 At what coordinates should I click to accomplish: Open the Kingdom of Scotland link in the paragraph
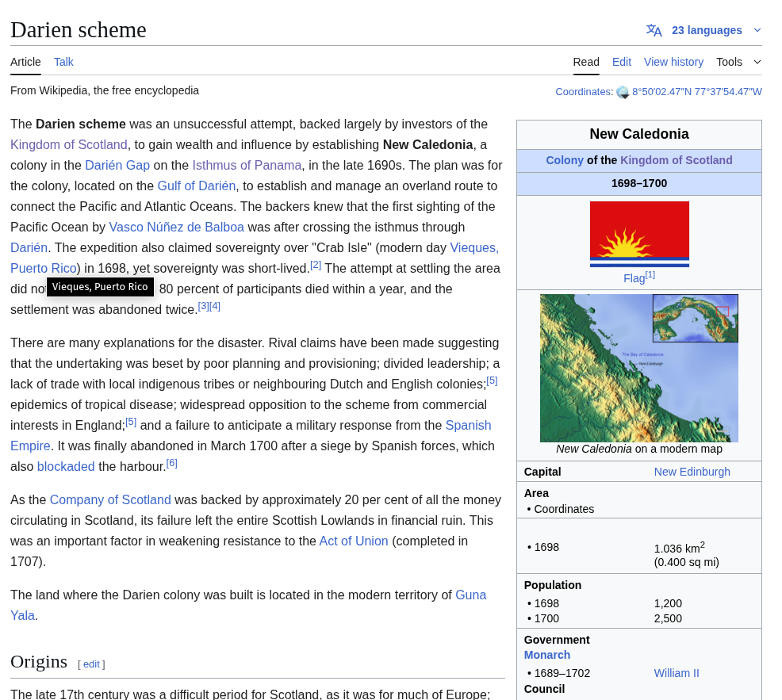point(69,144)
